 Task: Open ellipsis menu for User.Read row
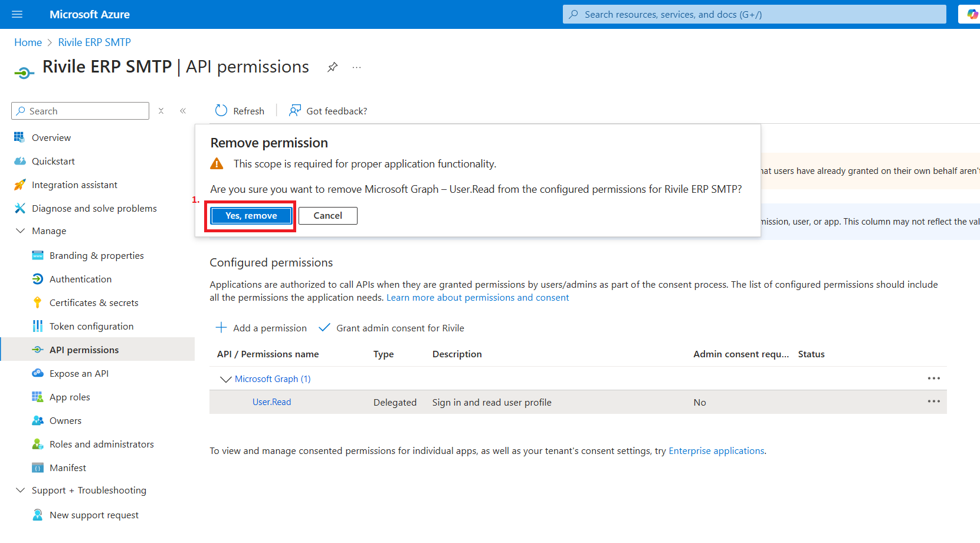click(x=933, y=402)
